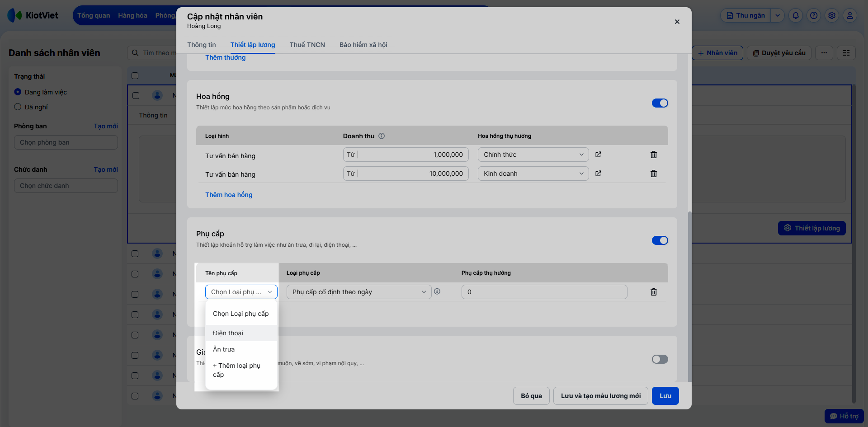Choose Ăn trưa from allowance list

pyautogui.click(x=241, y=349)
